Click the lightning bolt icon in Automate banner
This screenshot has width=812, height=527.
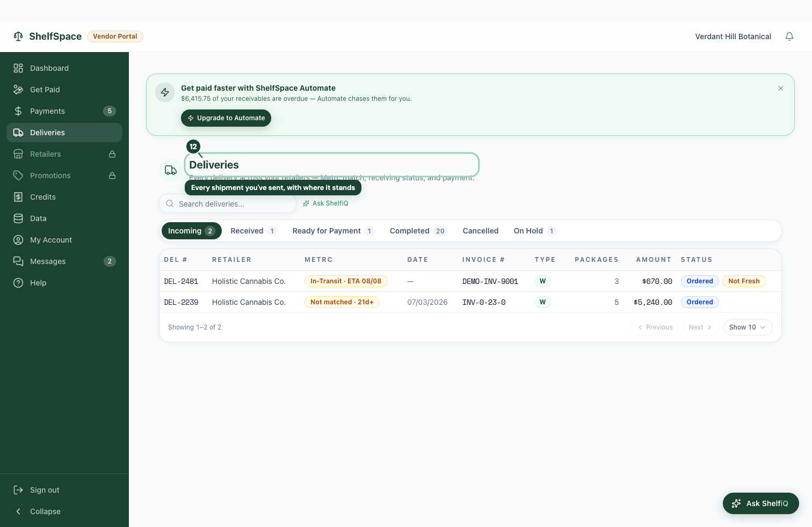(165, 92)
